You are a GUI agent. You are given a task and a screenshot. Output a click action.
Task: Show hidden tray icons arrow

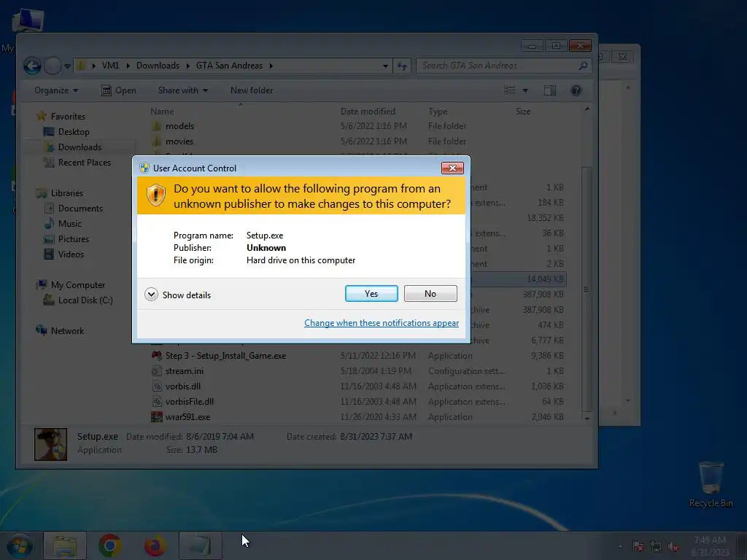[x=620, y=546]
